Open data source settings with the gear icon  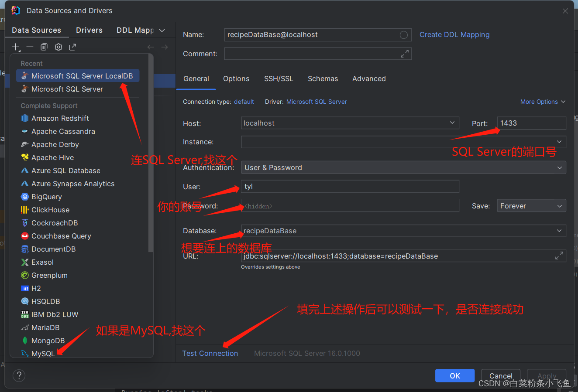(x=58, y=47)
